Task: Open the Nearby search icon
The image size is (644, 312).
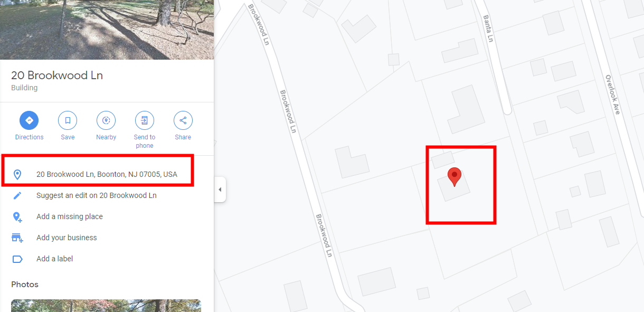Action: click(106, 120)
